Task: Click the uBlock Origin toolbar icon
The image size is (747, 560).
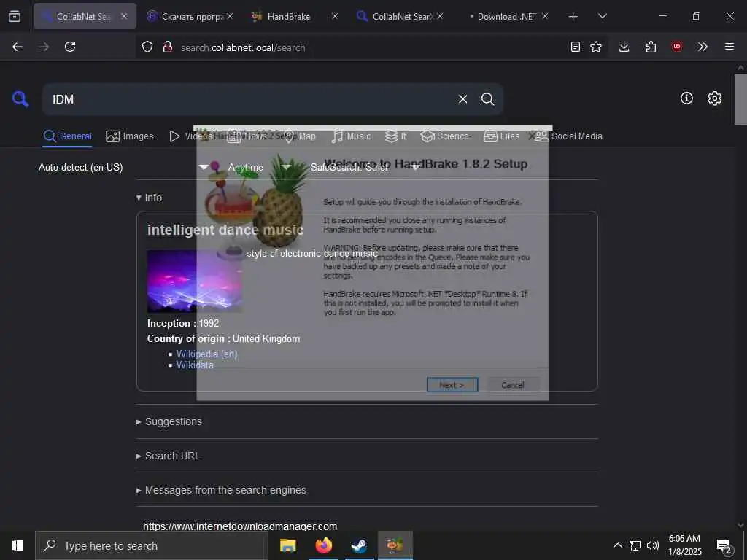Action: 677,47
